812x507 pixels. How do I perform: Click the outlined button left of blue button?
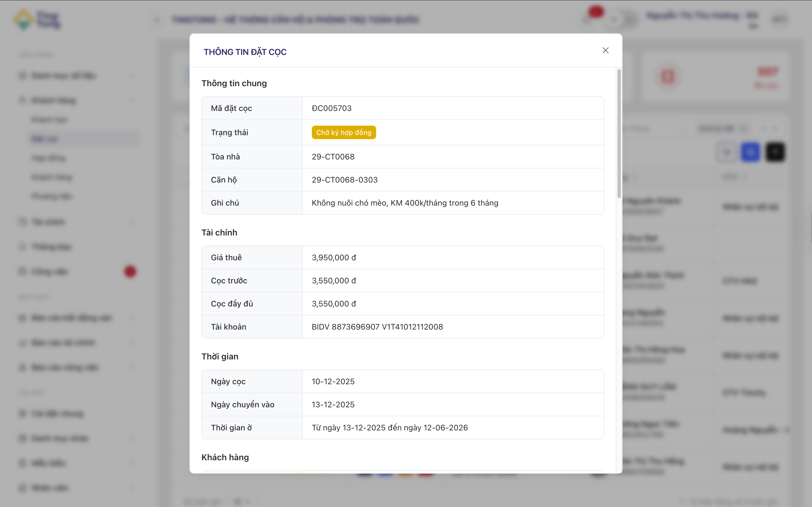click(727, 152)
